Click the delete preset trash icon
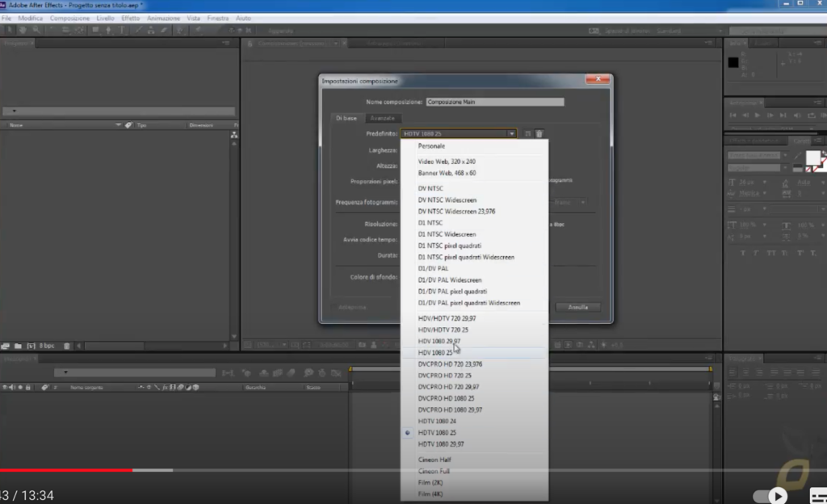 (539, 134)
